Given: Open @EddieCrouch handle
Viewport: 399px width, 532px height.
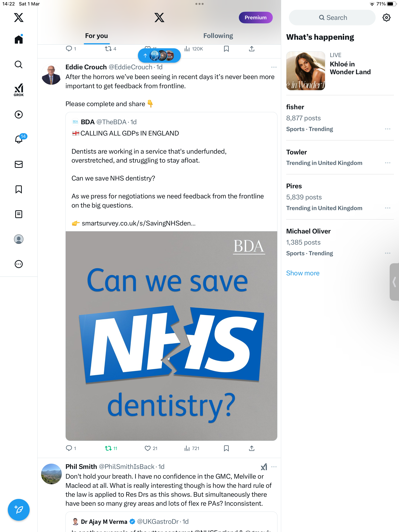Looking at the screenshot, I should [x=130, y=67].
